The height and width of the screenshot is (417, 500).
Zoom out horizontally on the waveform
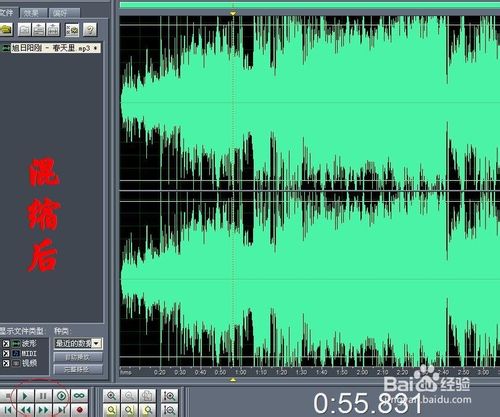(129, 396)
